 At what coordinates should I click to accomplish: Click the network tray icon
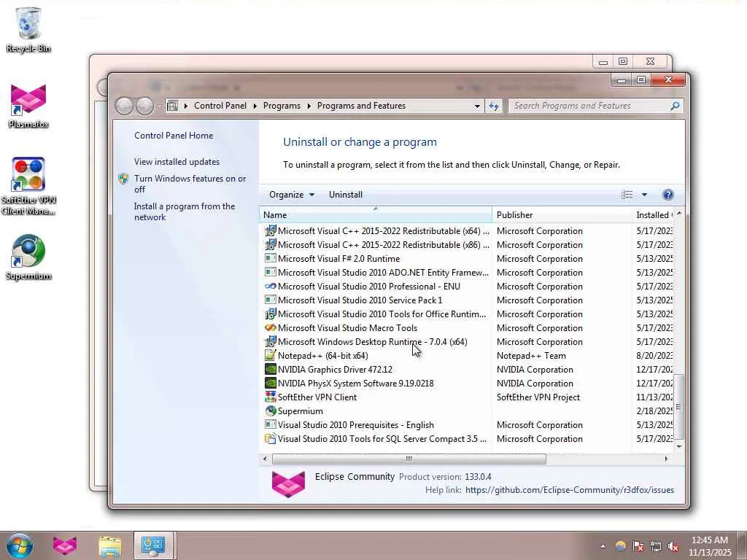click(x=656, y=546)
